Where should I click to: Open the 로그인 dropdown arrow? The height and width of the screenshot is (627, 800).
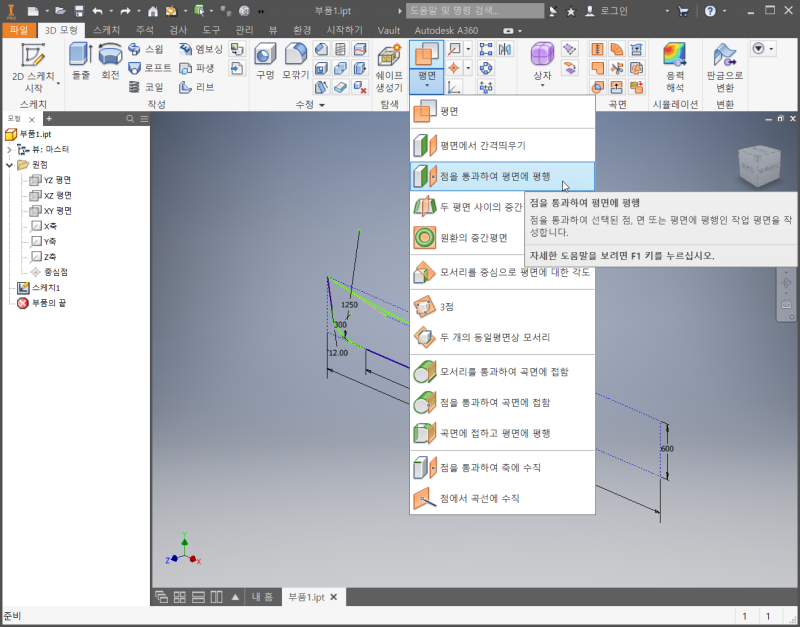[667, 11]
